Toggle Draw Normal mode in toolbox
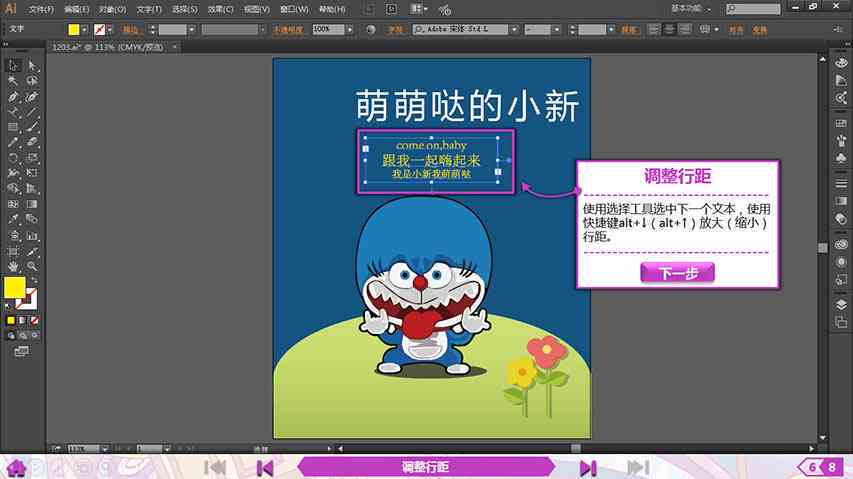This screenshot has height=479, width=853. 11,336
